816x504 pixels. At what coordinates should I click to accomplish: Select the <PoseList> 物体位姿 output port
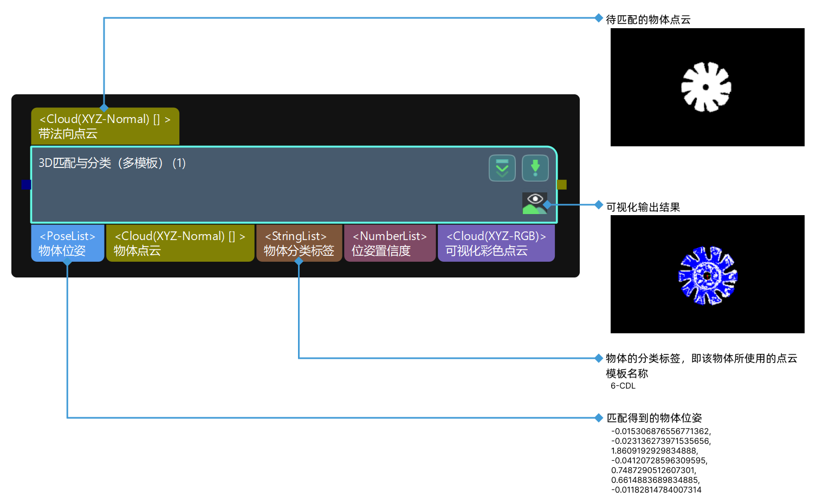coord(67,243)
